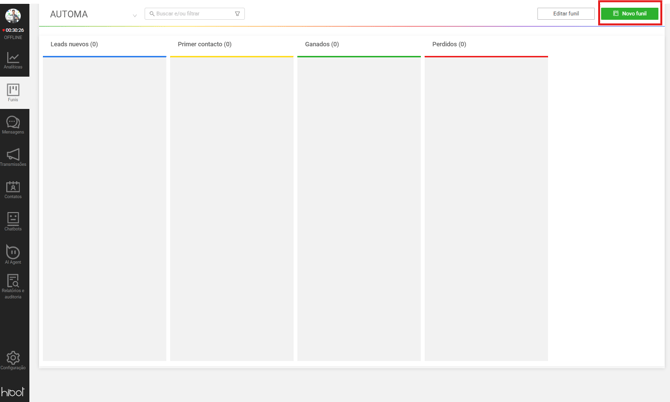Open AI Agent in the sidebar

click(13, 254)
